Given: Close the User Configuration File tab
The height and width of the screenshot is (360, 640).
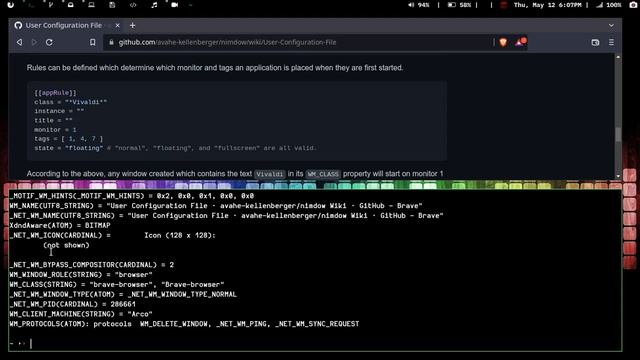Looking at the screenshot, I should point(117,25).
